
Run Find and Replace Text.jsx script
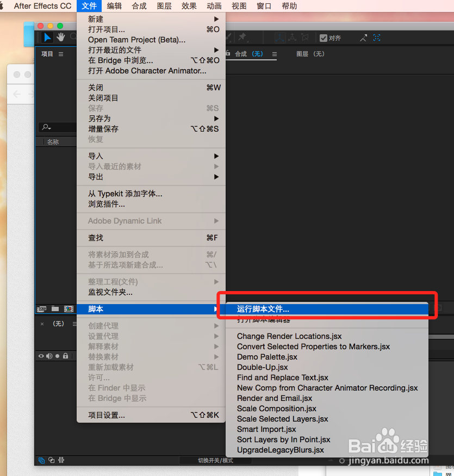pyautogui.click(x=327, y=378)
